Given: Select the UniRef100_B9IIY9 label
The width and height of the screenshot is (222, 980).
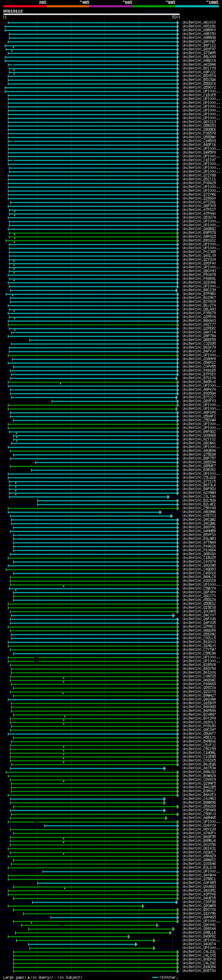Looking at the screenshot, I should [199, 68].
